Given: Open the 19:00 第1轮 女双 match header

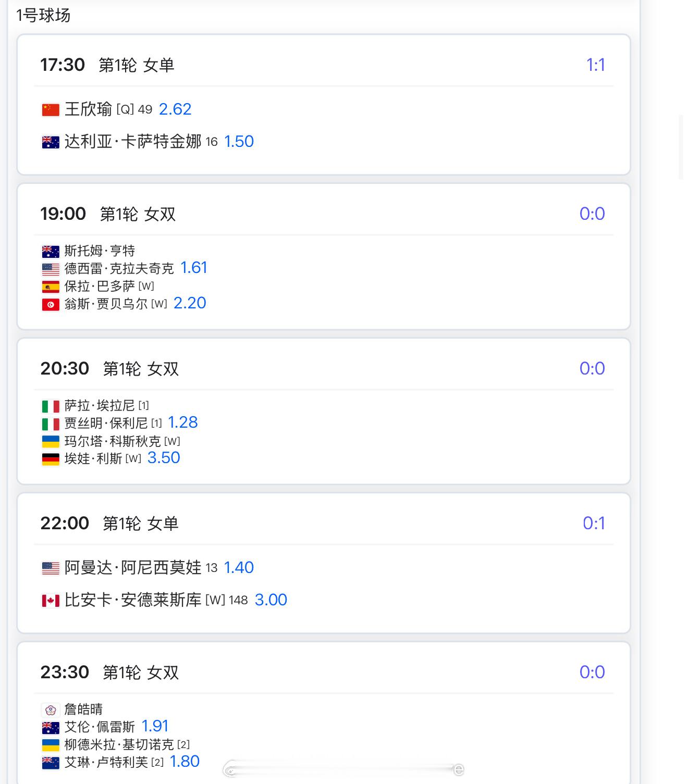Looking at the screenshot, I should point(108,214).
